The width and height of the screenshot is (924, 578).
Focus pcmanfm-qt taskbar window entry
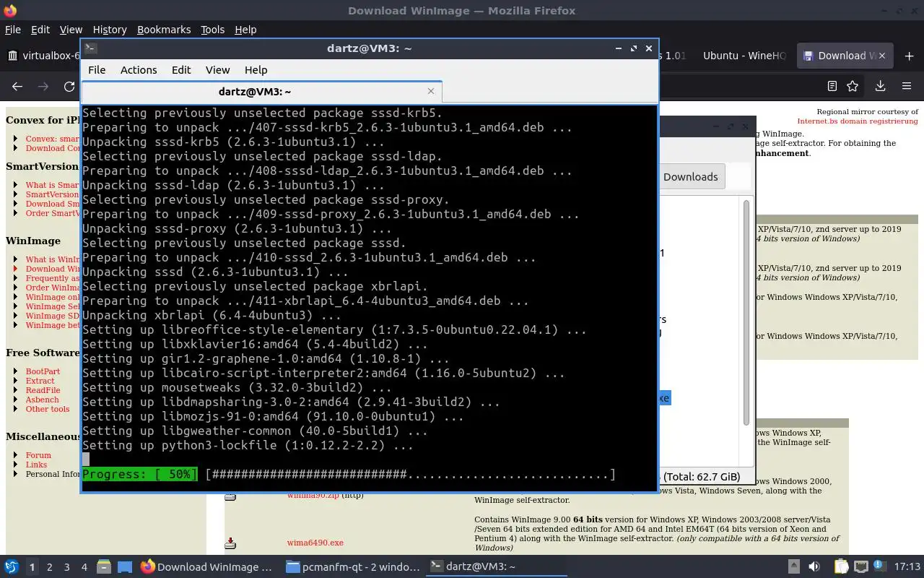353,566
